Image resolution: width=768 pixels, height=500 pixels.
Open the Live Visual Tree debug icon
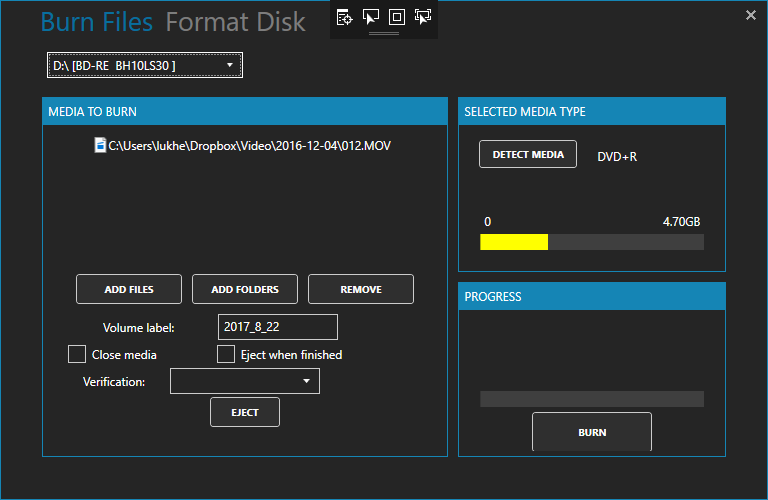click(345, 17)
